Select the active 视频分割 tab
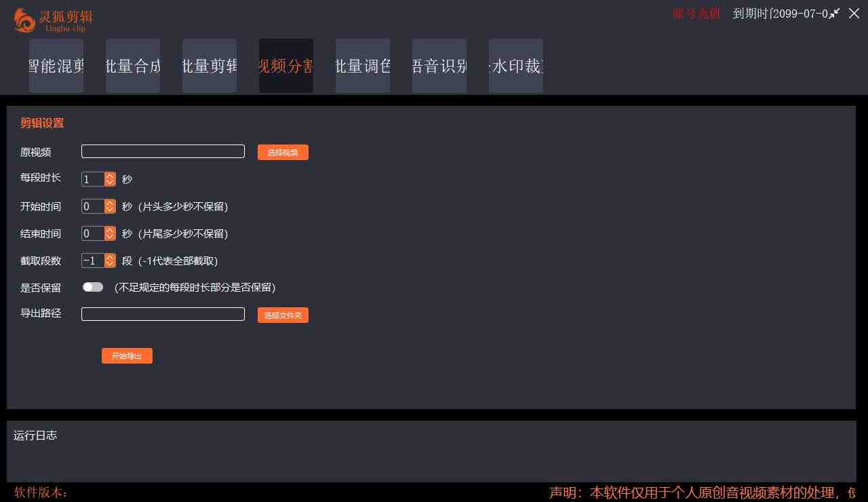Image resolution: width=868 pixels, height=502 pixels. coord(286,66)
